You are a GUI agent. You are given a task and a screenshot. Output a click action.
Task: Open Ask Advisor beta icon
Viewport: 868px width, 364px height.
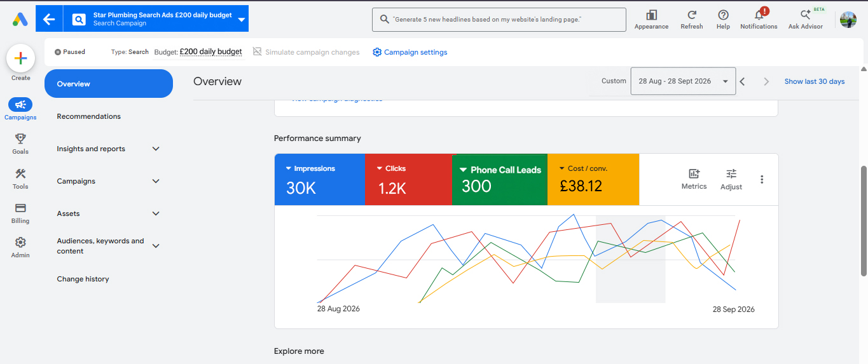tap(805, 15)
